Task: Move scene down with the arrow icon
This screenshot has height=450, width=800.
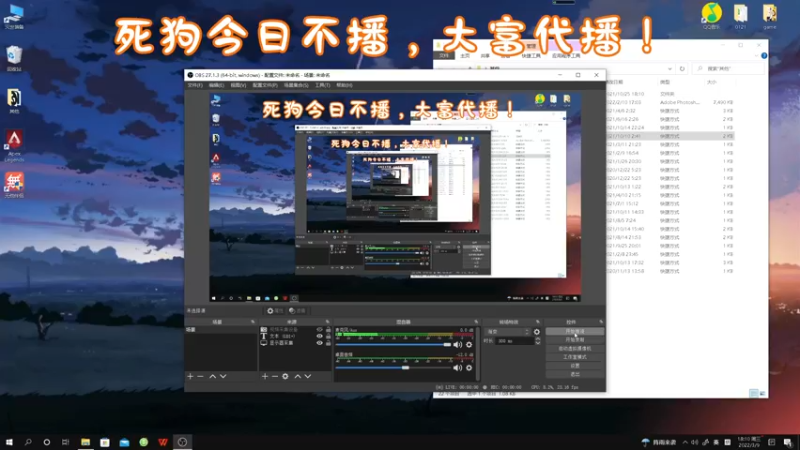Action: pos(223,377)
